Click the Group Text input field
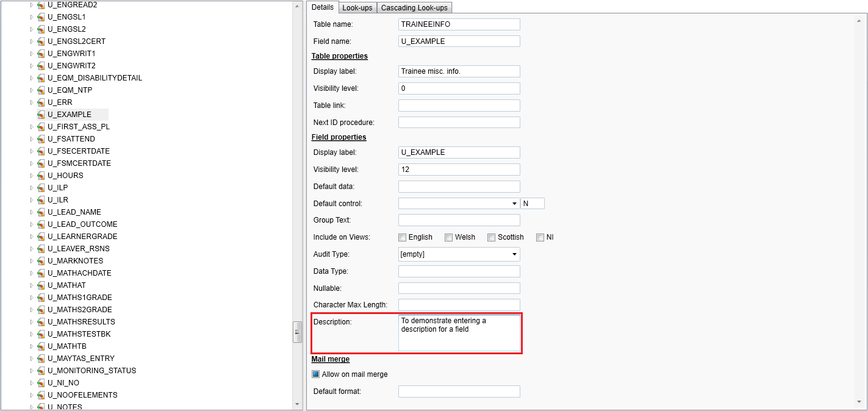Viewport: 868px width, 411px height. pos(459,220)
